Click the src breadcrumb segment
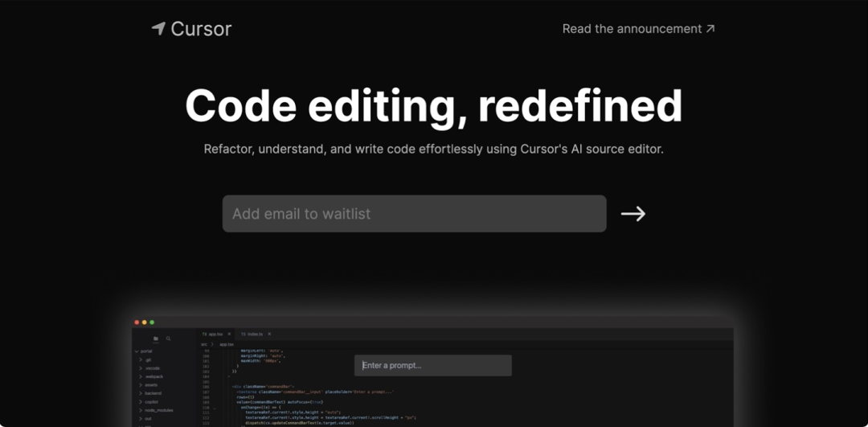The height and width of the screenshot is (427, 868). pyautogui.click(x=204, y=344)
